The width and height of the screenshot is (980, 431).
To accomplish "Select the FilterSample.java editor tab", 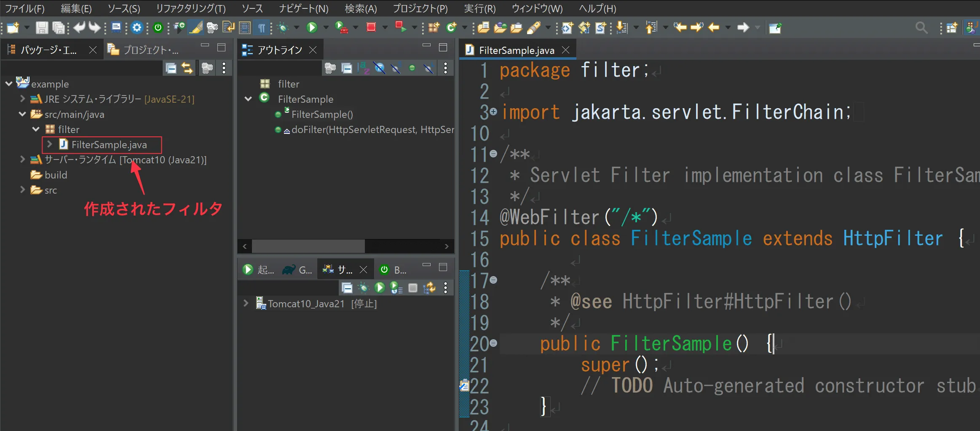I will pos(517,51).
